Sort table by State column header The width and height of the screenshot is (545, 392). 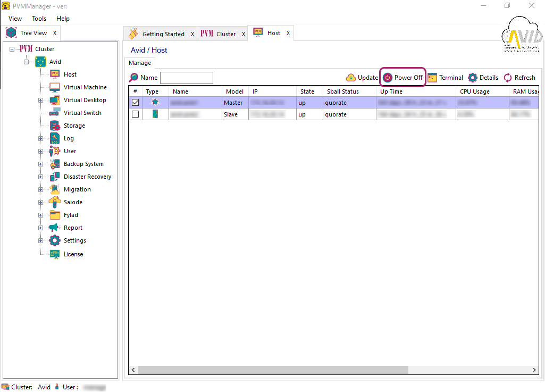(x=309, y=91)
